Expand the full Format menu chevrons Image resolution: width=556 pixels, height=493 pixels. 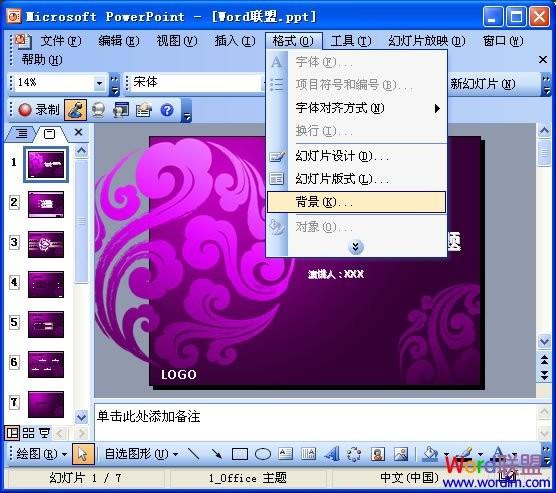pos(356,246)
